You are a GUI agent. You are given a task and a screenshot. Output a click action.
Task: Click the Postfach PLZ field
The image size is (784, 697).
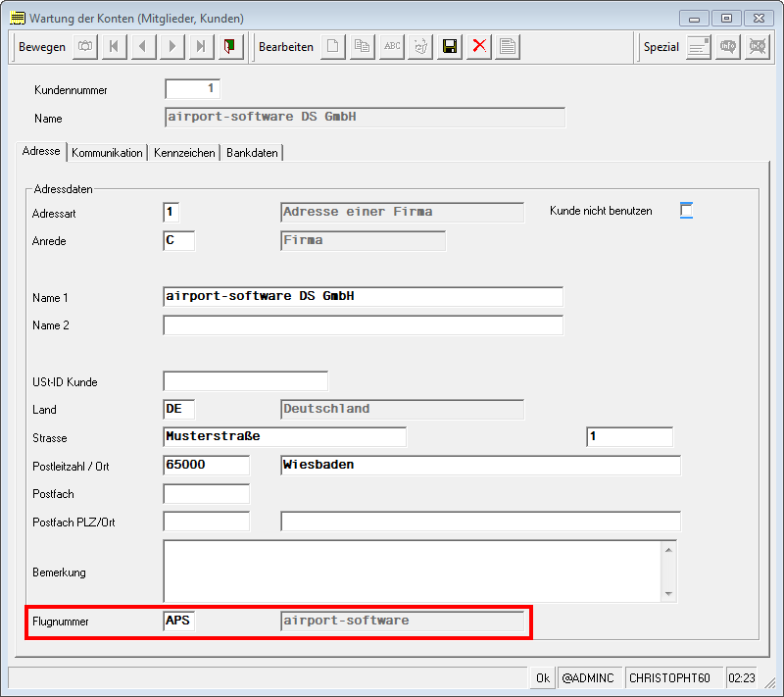[x=206, y=521]
